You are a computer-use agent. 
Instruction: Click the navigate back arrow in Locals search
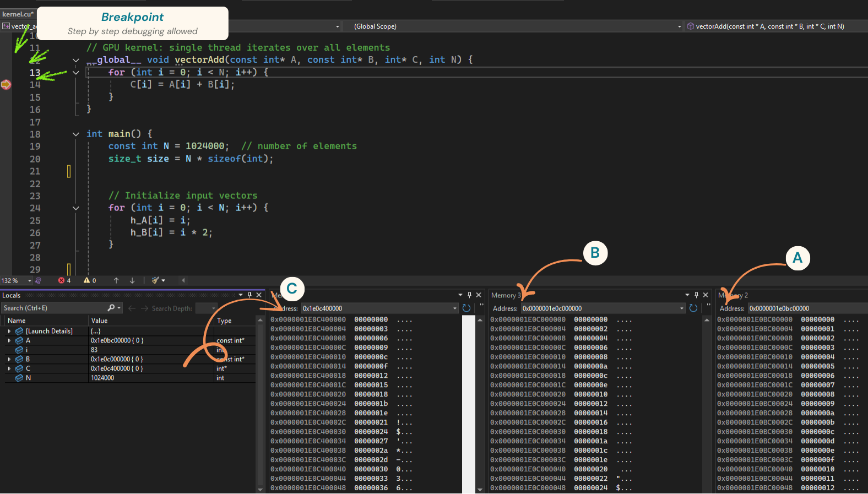click(132, 308)
